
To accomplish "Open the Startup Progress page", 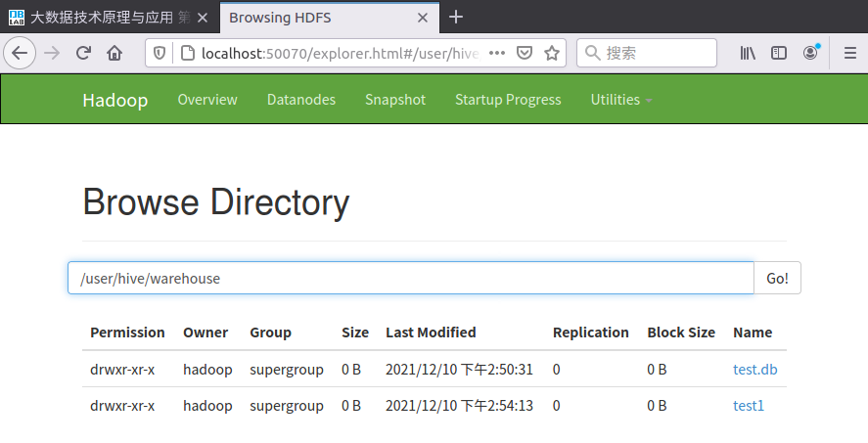I will 508,100.
